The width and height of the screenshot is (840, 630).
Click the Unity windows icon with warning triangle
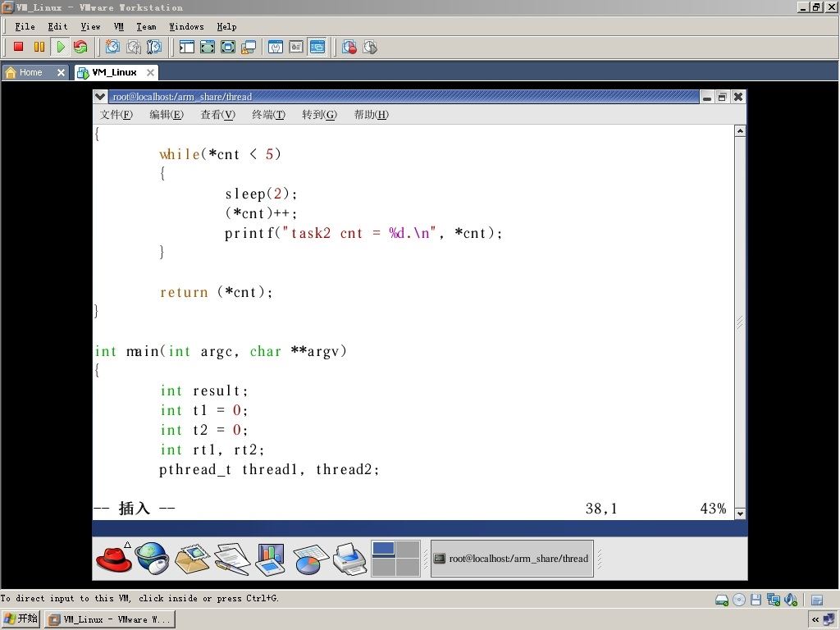pos(249,47)
